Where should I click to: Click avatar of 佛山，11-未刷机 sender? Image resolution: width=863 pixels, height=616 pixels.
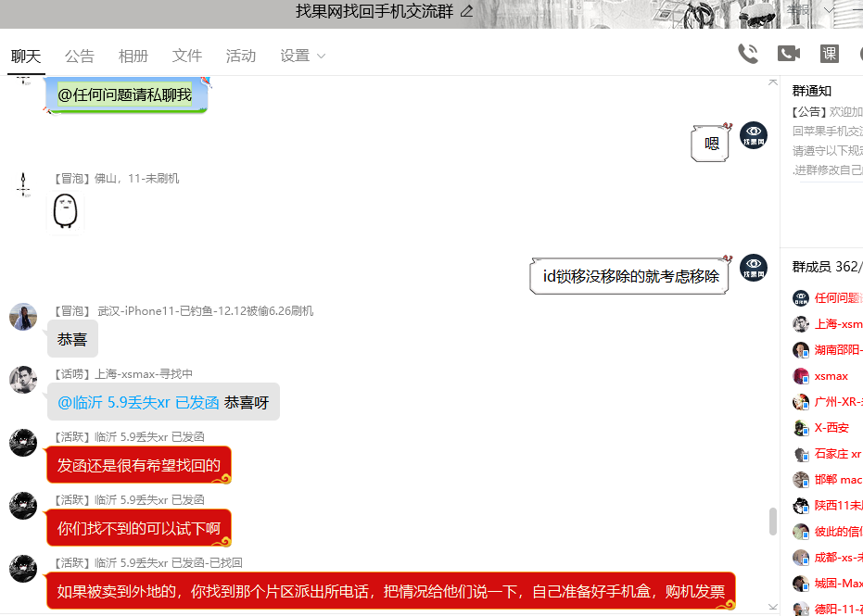(23, 184)
